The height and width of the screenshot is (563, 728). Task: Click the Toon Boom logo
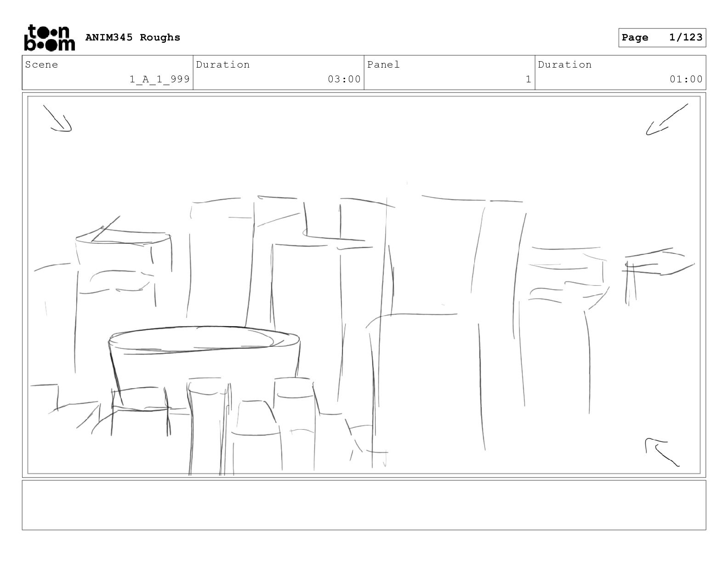tap(49, 37)
